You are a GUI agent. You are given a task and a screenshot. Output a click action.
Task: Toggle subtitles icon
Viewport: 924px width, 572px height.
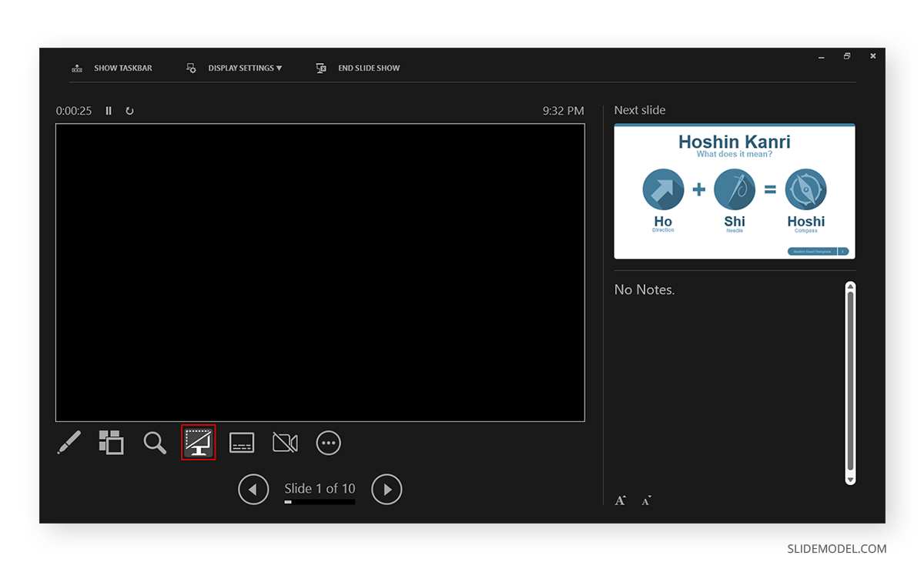[242, 443]
